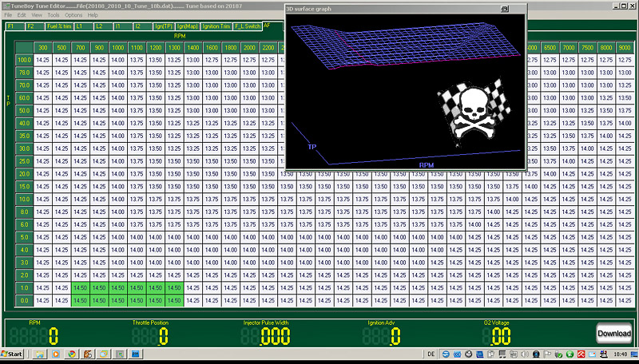The width and height of the screenshot is (639, 364).
Task: Open the Options menu
Action: [73, 15]
